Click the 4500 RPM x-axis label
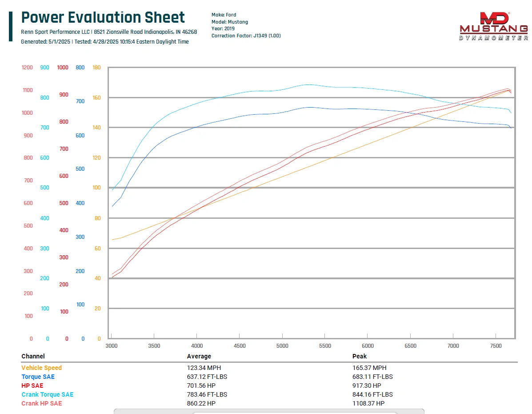The height and width of the screenshot is (414, 532). pyautogui.click(x=240, y=346)
